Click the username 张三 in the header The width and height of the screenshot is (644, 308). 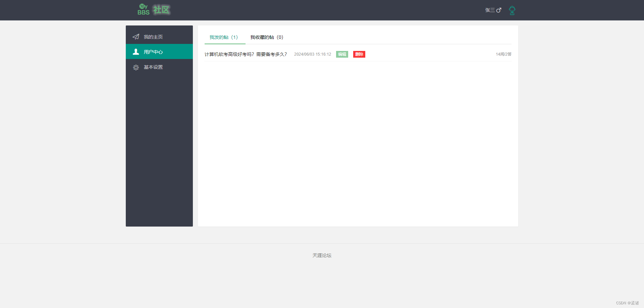[x=490, y=10]
